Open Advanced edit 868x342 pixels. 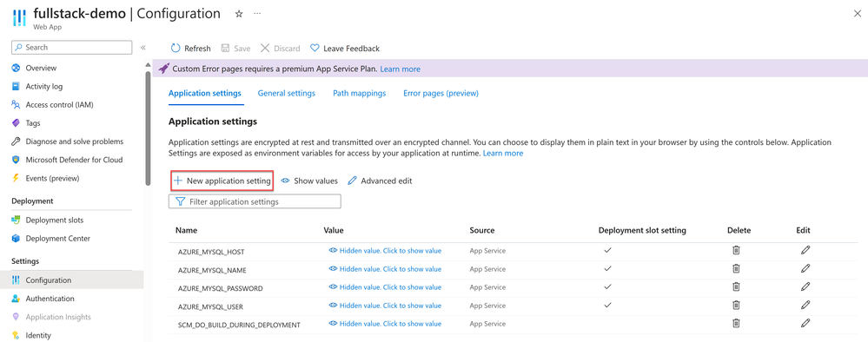click(x=380, y=181)
